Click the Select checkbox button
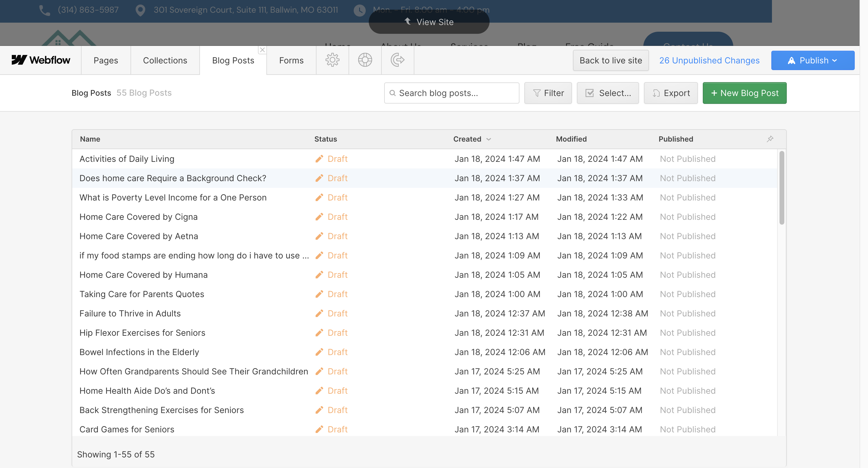868x468 pixels. pos(608,93)
